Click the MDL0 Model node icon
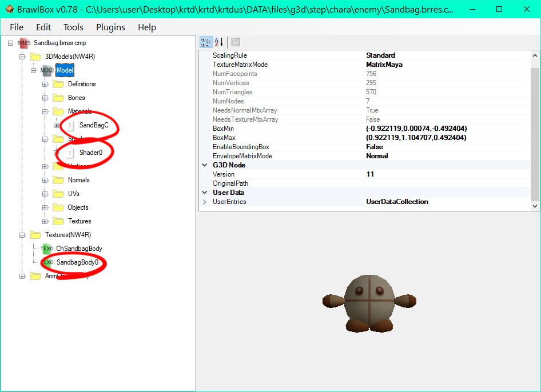 click(x=47, y=70)
